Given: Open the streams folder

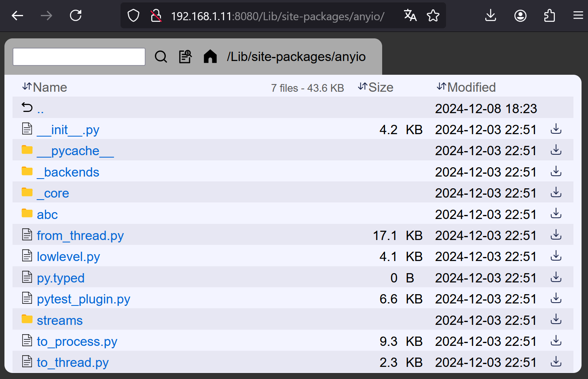Looking at the screenshot, I should click(60, 320).
